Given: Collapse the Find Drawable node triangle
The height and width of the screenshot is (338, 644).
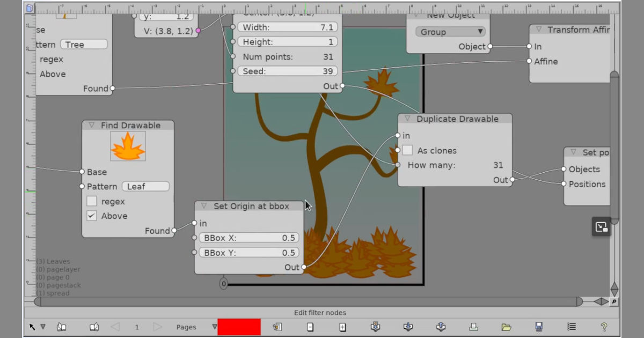Looking at the screenshot, I should pyautogui.click(x=91, y=126).
